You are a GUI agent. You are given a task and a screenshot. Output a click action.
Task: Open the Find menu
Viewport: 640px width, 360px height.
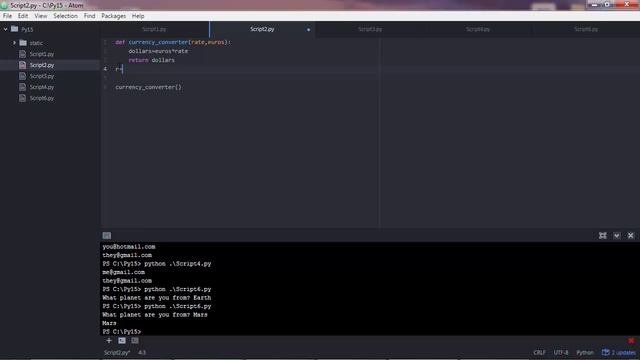89,16
